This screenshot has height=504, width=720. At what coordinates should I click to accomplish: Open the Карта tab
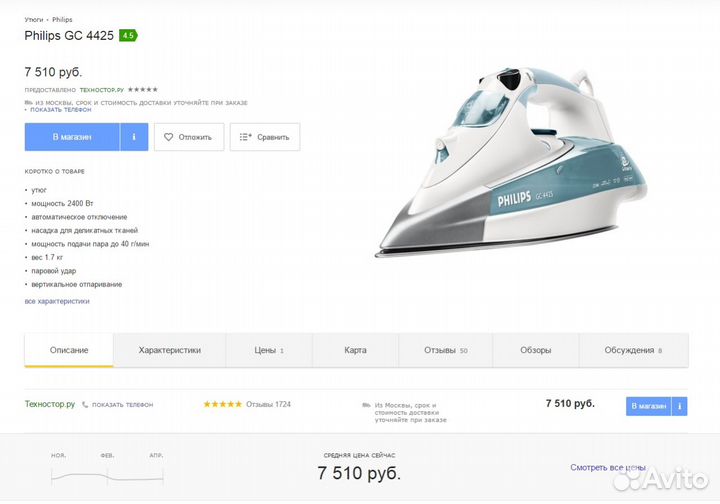coord(355,350)
